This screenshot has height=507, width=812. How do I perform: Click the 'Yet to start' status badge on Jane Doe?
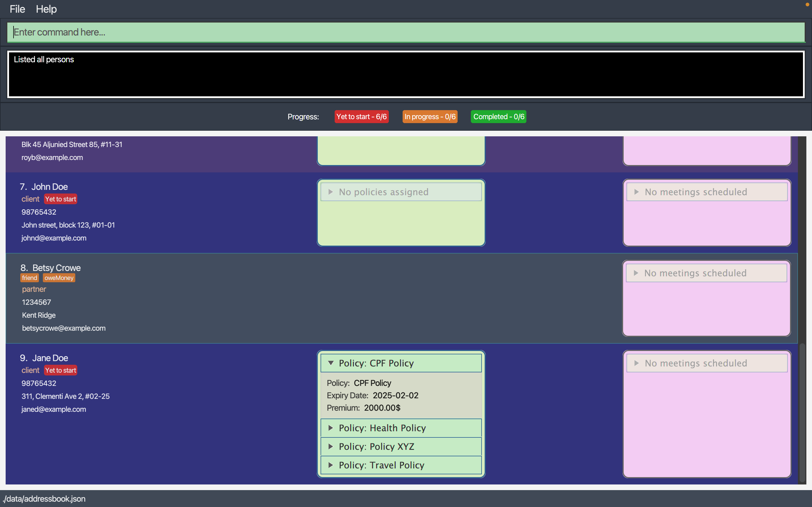61,370
